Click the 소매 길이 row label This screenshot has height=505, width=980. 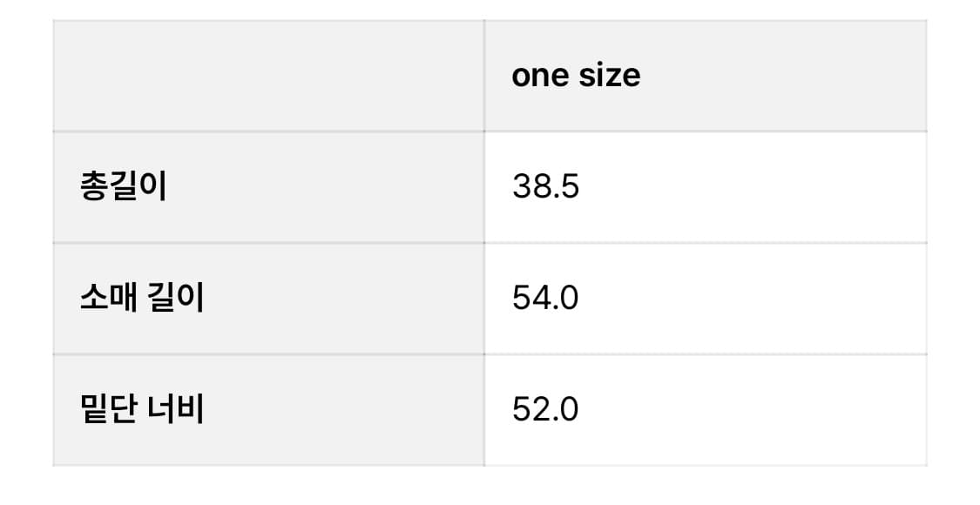tap(141, 299)
